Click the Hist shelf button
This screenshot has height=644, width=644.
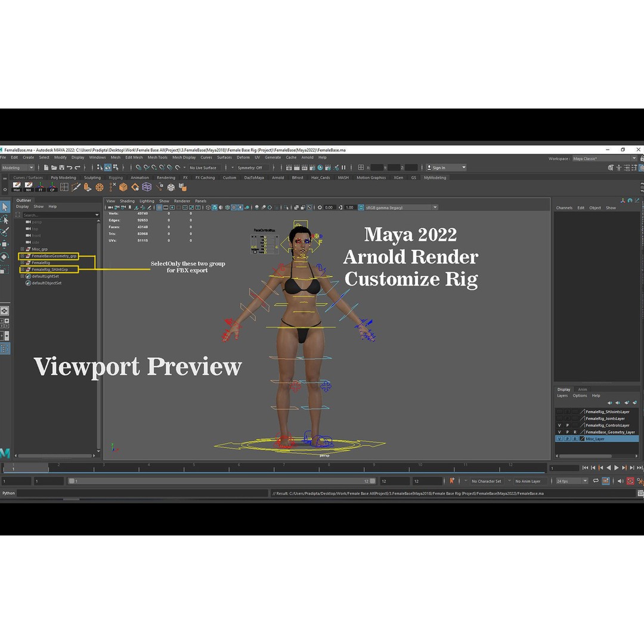pyautogui.click(x=17, y=187)
